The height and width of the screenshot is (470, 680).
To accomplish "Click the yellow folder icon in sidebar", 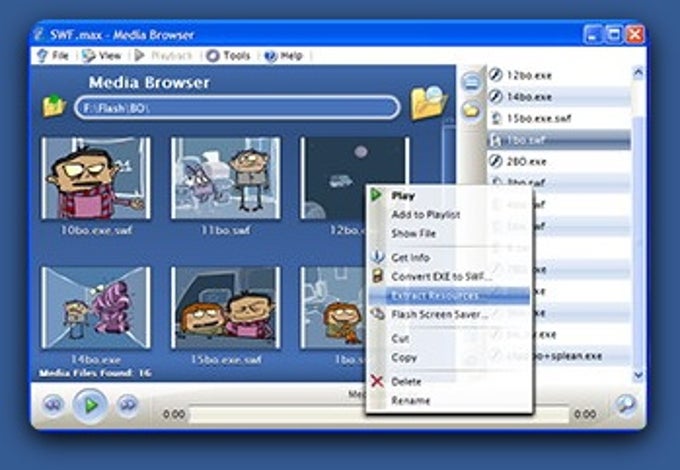I will [471, 111].
